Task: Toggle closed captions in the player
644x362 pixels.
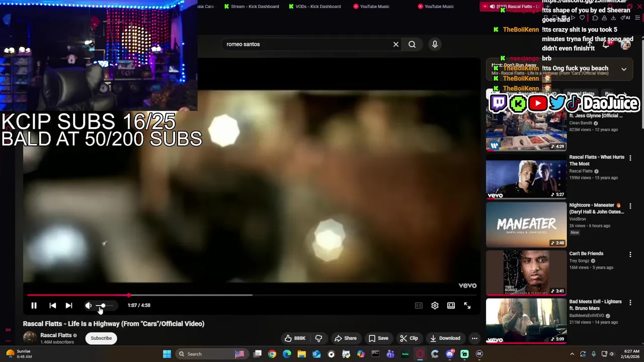Action: [x=419, y=305]
